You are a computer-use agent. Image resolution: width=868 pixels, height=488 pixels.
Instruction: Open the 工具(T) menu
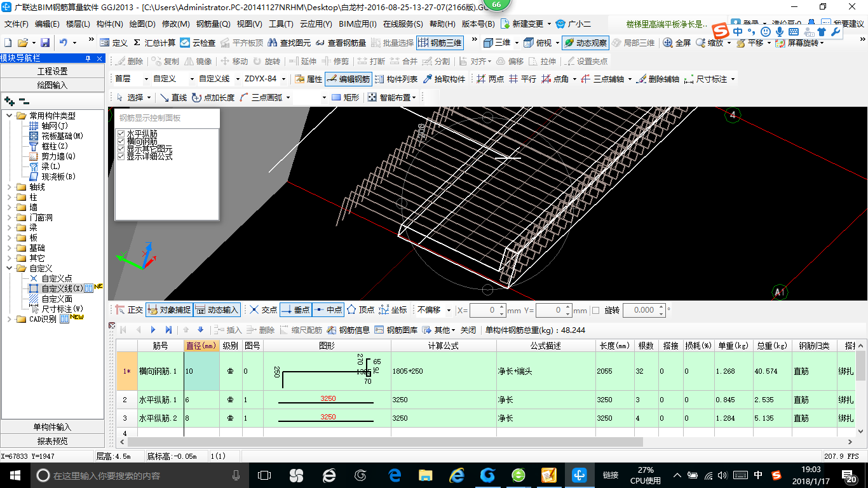pyautogui.click(x=281, y=24)
